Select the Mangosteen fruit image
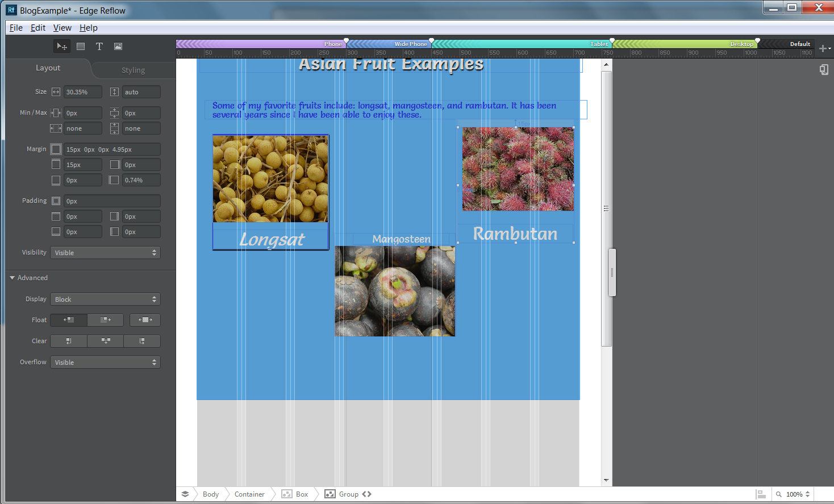This screenshot has height=504, width=834. 395,291
